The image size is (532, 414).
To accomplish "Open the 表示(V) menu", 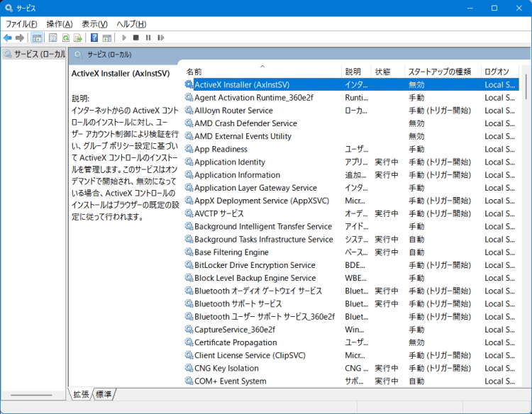I will click(94, 24).
